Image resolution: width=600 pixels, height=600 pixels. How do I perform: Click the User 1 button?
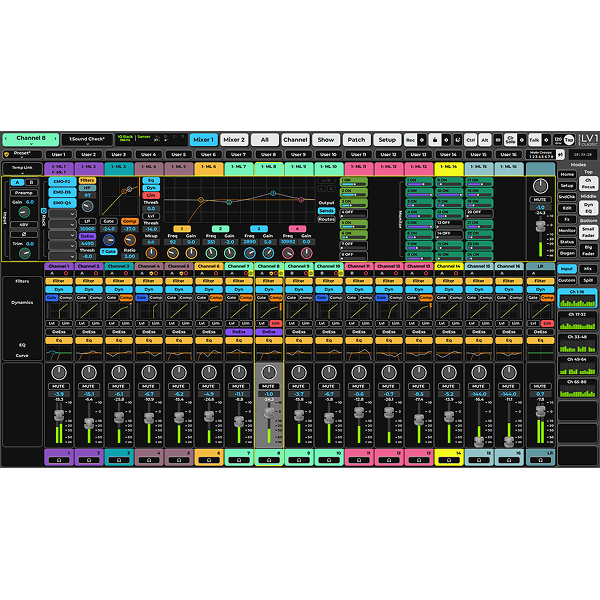point(59,155)
